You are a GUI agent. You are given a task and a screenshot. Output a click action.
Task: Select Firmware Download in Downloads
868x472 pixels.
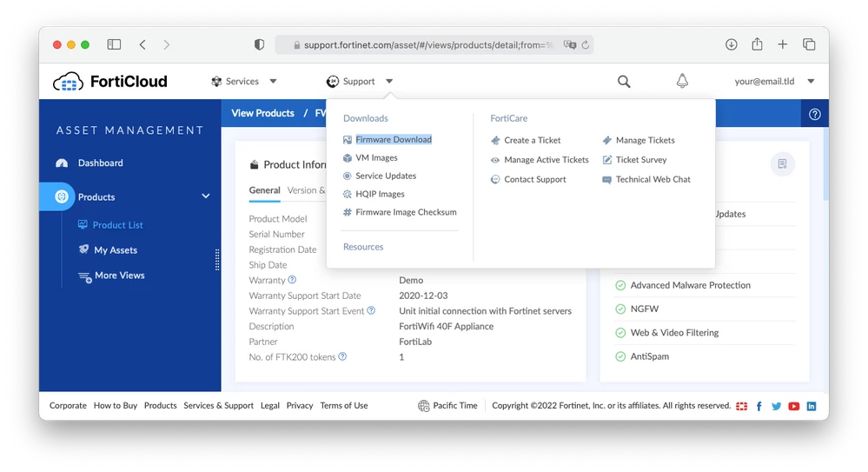tap(394, 140)
